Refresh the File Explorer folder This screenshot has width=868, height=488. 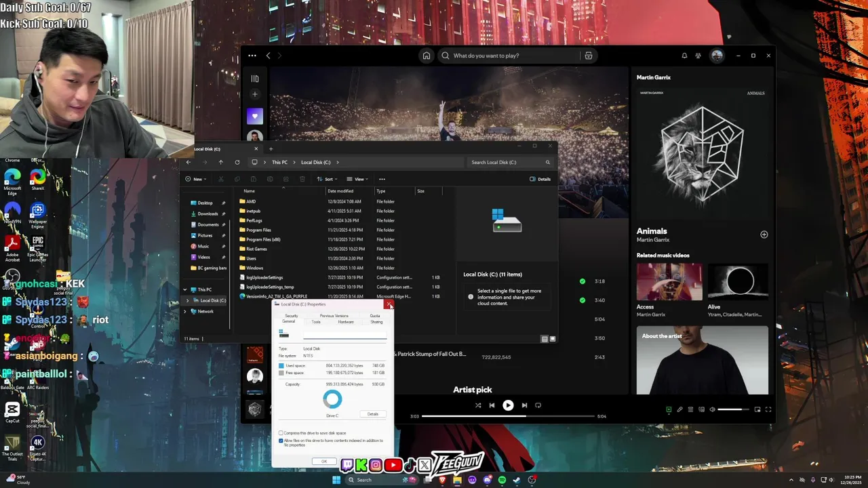tap(237, 162)
